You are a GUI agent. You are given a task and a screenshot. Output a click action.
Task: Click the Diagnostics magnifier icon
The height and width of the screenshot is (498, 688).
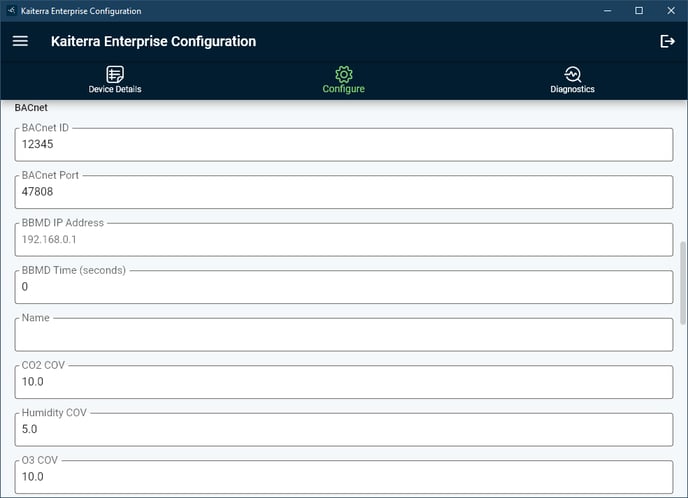pos(573,74)
